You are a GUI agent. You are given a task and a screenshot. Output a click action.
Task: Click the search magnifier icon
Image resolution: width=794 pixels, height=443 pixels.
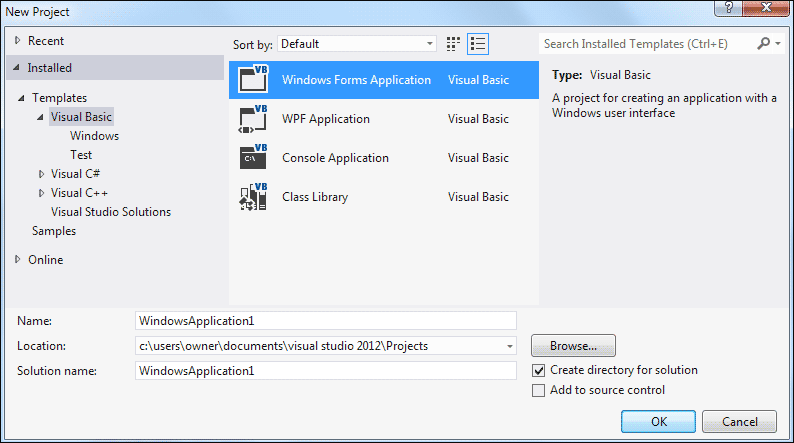pos(764,44)
